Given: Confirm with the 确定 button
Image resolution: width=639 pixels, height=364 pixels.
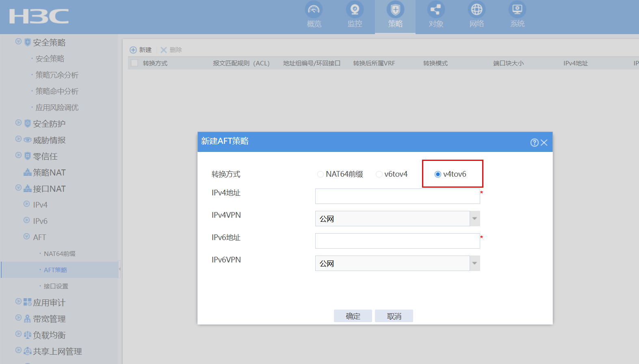Looking at the screenshot, I should [x=353, y=316].
